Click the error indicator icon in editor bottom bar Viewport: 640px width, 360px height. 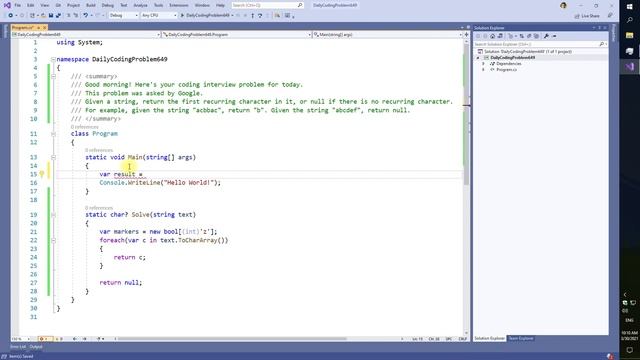42,339
